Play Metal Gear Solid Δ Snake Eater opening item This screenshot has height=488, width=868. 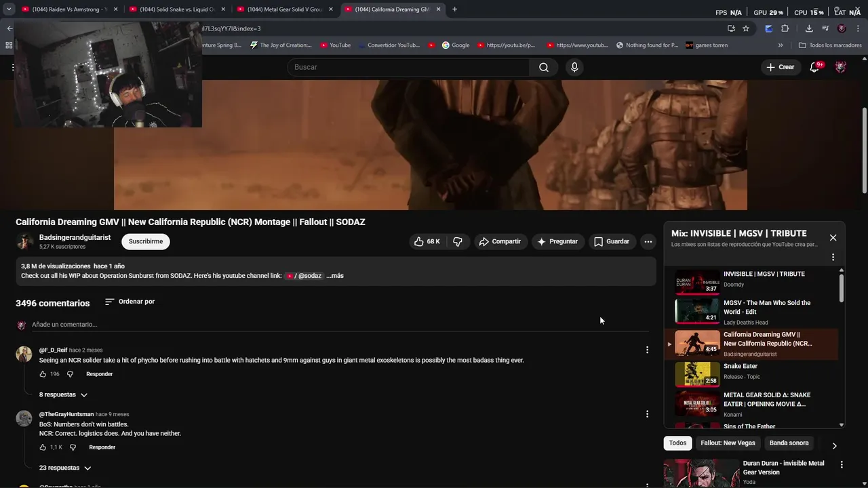752,404
